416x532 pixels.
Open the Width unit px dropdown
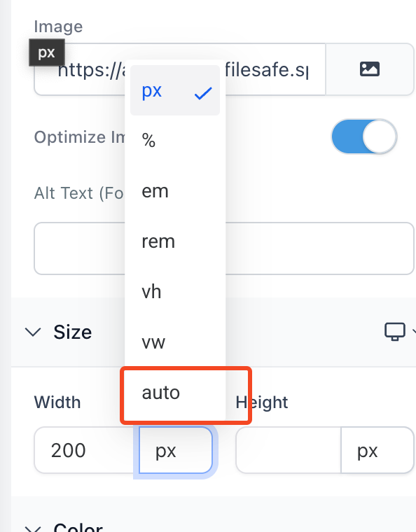click(x=175, y=450)
